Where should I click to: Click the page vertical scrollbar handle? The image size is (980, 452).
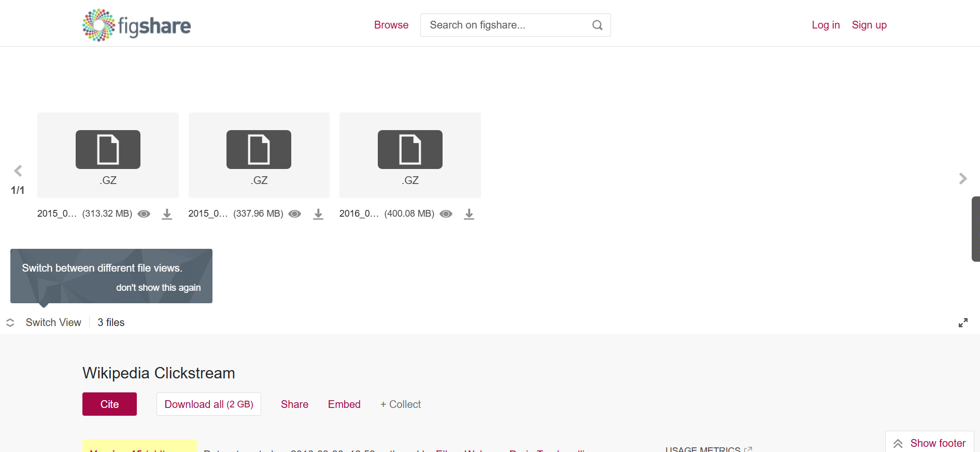tap(976, 229)
